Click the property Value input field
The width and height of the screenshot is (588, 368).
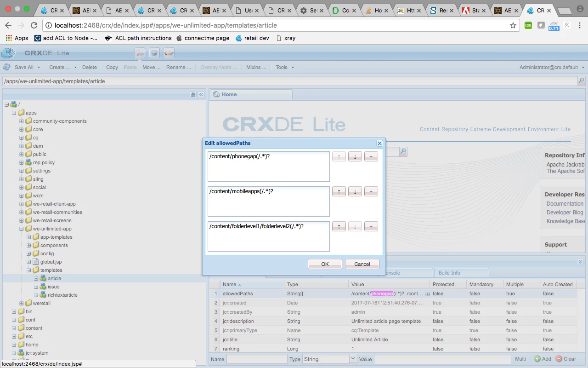(x=442, y=359)
